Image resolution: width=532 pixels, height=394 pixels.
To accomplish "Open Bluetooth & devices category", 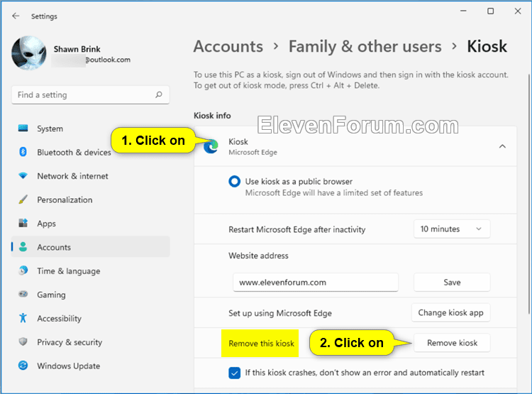I will tap(90, 152).
